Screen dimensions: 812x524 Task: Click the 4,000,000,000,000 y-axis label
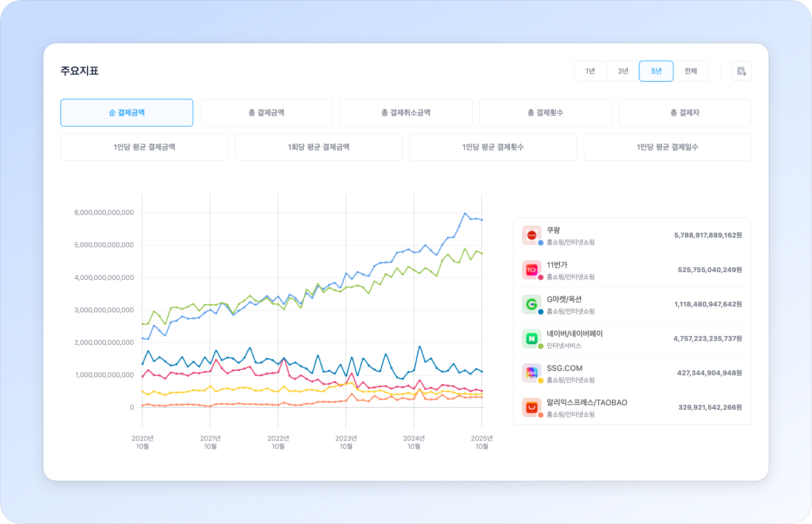point(104,278)
